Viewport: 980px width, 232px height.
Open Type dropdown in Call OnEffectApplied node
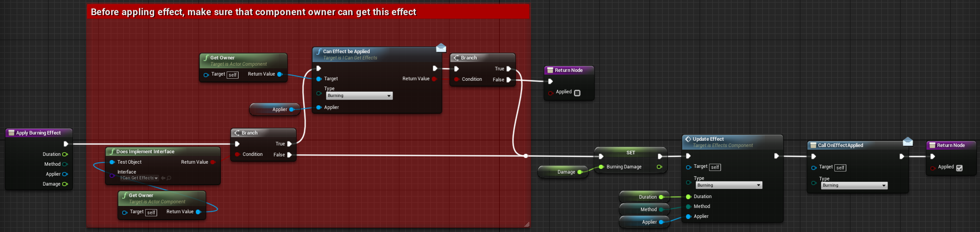854,186
